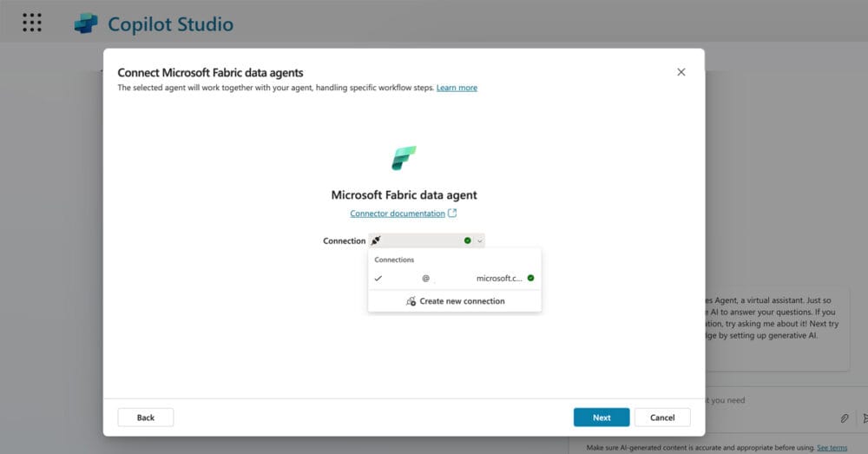Click the Microsoft Fabric data agent heading

click(x=404, y=195)
